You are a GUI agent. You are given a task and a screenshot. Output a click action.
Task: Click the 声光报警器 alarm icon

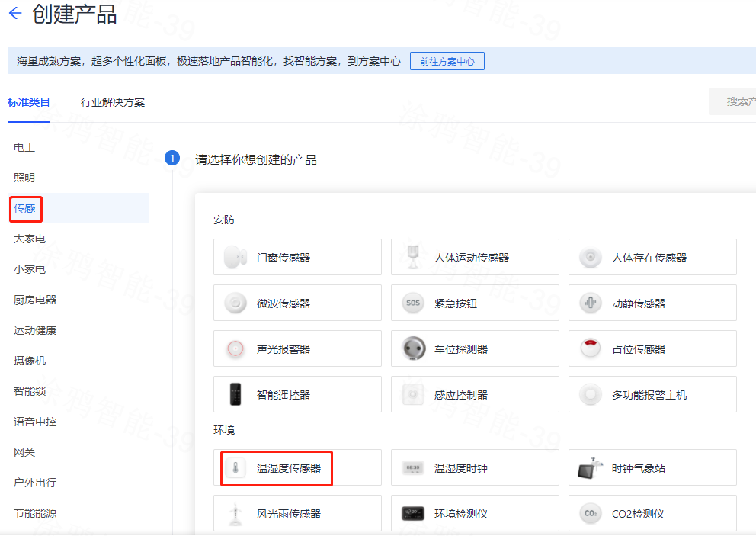click(x=235, y=349)
